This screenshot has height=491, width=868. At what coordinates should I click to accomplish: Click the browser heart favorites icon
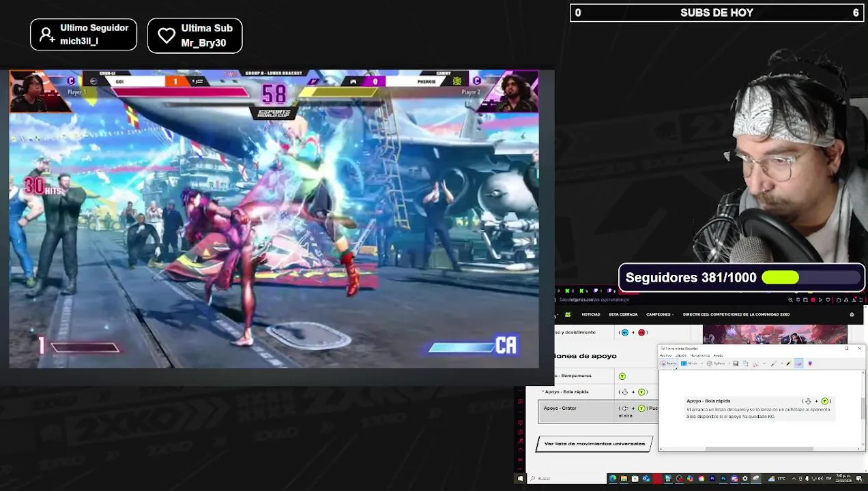[x=828, y=300]
